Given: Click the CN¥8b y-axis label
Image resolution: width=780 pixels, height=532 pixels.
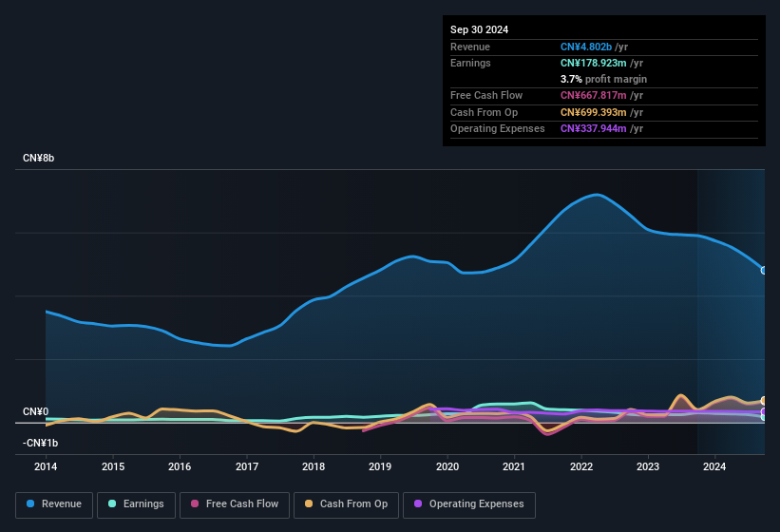Looking at the screenshot, I should pyautogui.click(x=39, y=158).
